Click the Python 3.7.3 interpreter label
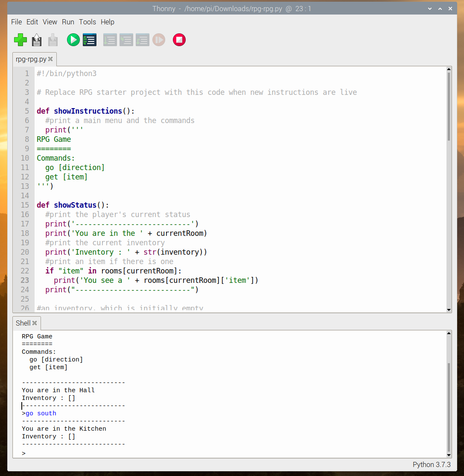 [432, 464]
